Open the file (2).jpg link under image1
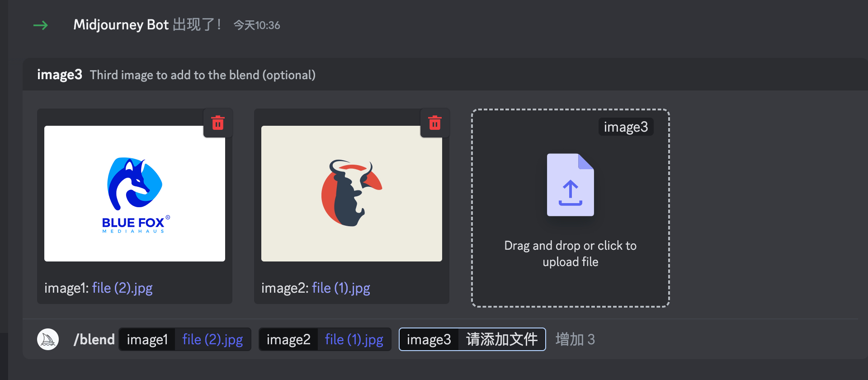The height and width of the screenshot is (380, 868). point(123,288)
